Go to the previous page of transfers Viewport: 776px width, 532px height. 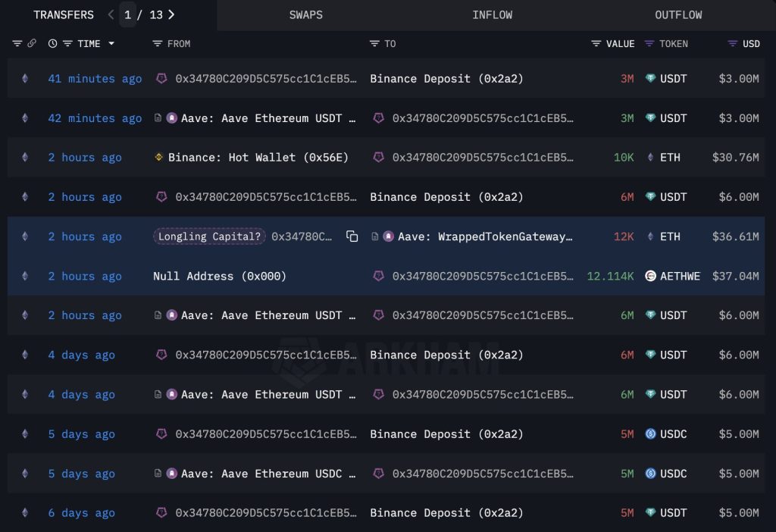(111, 14)
